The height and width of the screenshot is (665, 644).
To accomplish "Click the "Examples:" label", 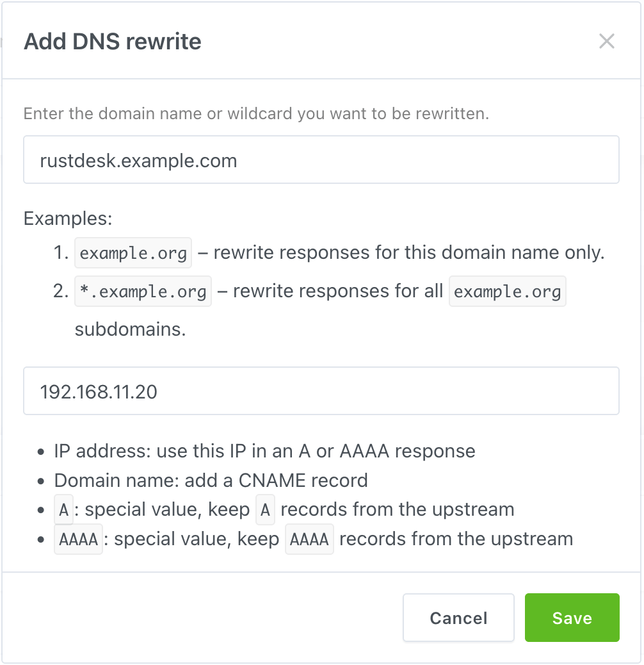I will [68, 218].
